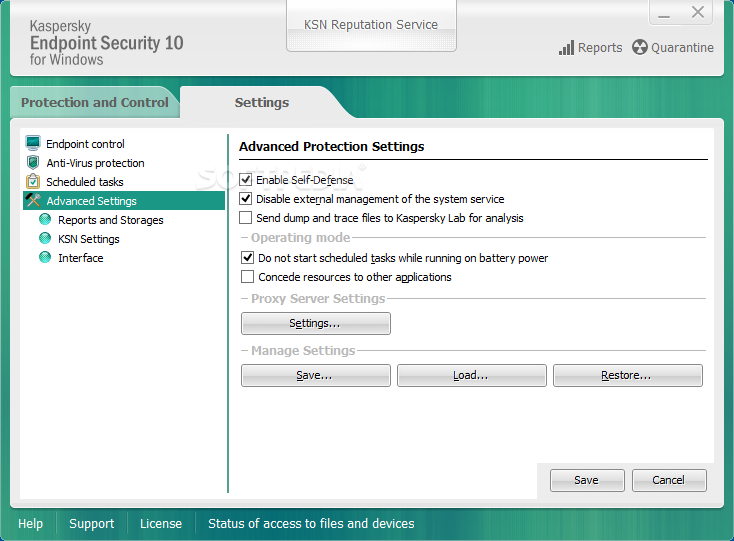Toggle Do not start scheduled tasks on battery
The image size is (734, 541).
click(247, 258)
